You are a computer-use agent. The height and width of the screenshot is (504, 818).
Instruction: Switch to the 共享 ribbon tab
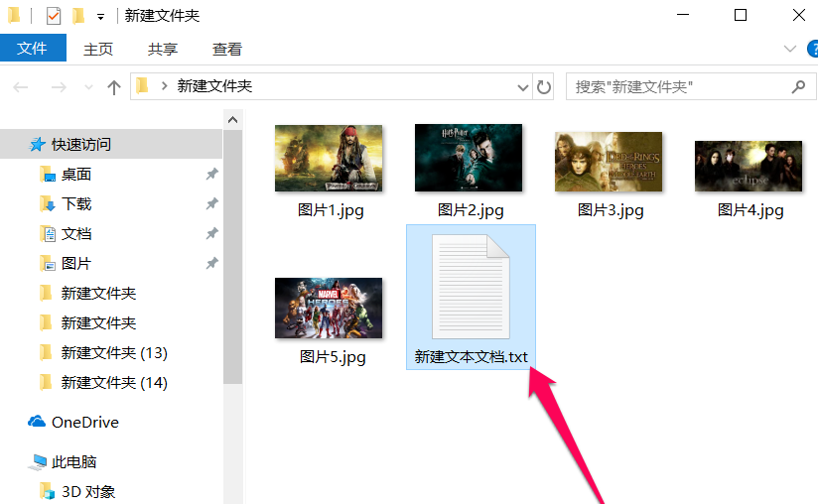click(x=163, y=49)
